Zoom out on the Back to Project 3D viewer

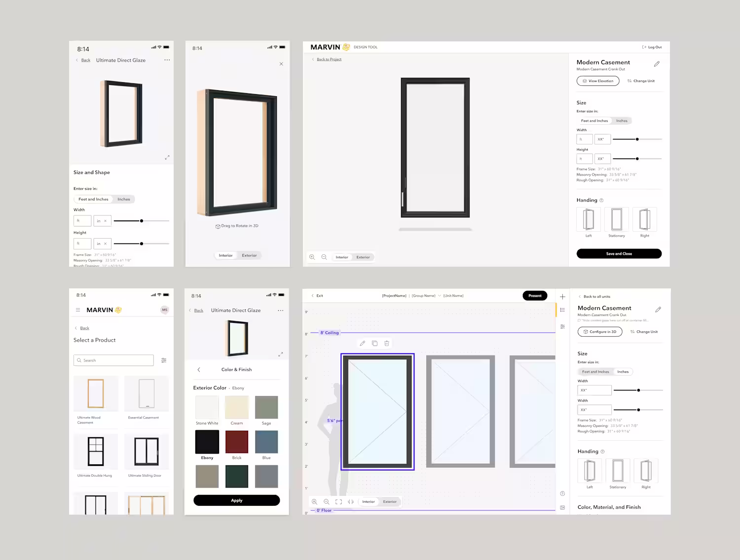pyautogui.click(x=324, y=257)
